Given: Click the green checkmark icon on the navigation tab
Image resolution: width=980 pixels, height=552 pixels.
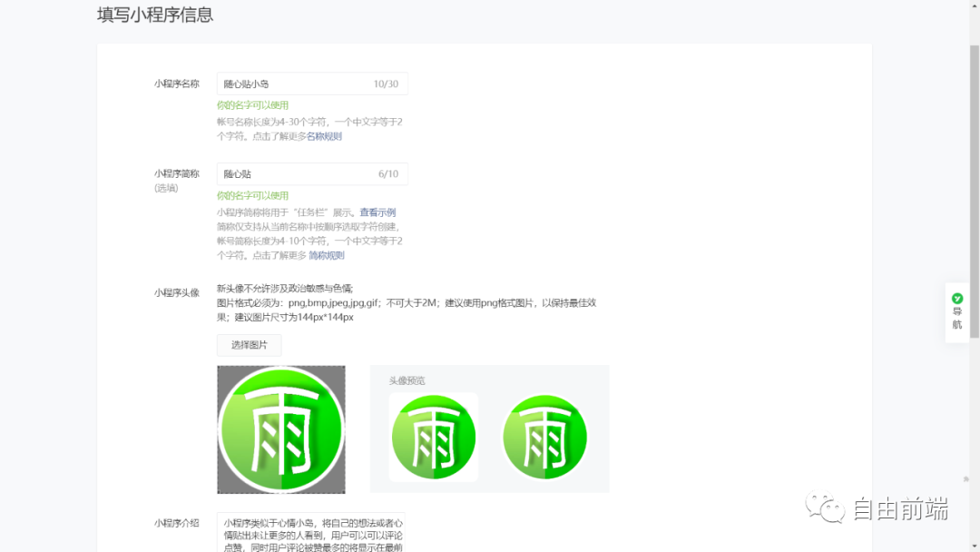Looking at the screenshot, I should coord(957,299).
